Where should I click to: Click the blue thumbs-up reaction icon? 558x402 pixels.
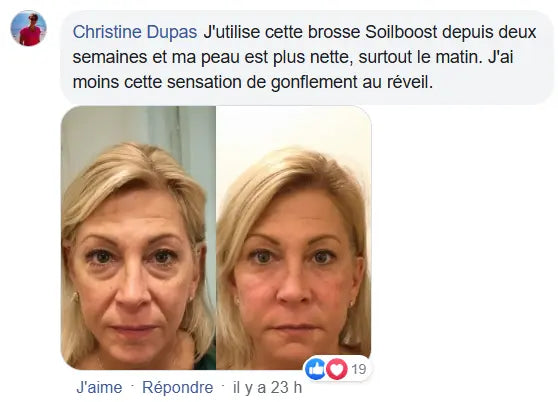pos(315,369)
